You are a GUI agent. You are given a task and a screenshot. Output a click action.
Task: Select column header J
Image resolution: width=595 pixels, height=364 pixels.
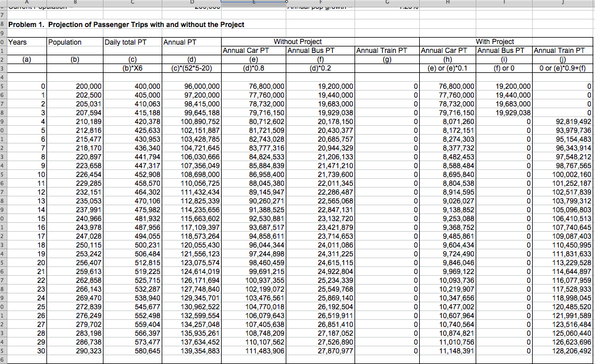click(x=563, y=3)
